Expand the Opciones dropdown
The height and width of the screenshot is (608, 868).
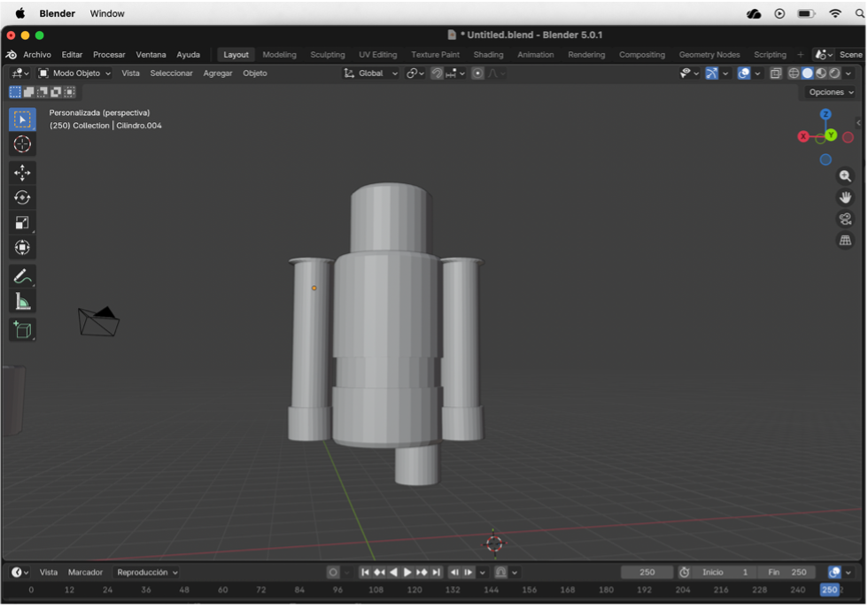(831, 92)
